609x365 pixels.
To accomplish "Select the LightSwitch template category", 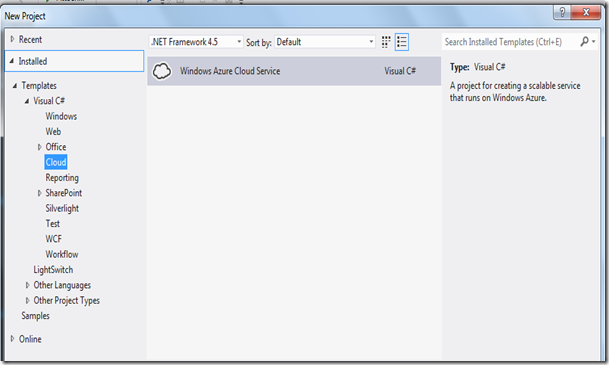I will point(53,269).
